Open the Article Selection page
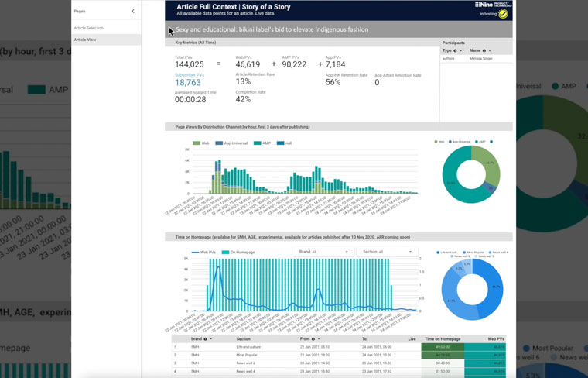Image resolution: width=588 pixels, height=378 pixels. tap(88, 28)
